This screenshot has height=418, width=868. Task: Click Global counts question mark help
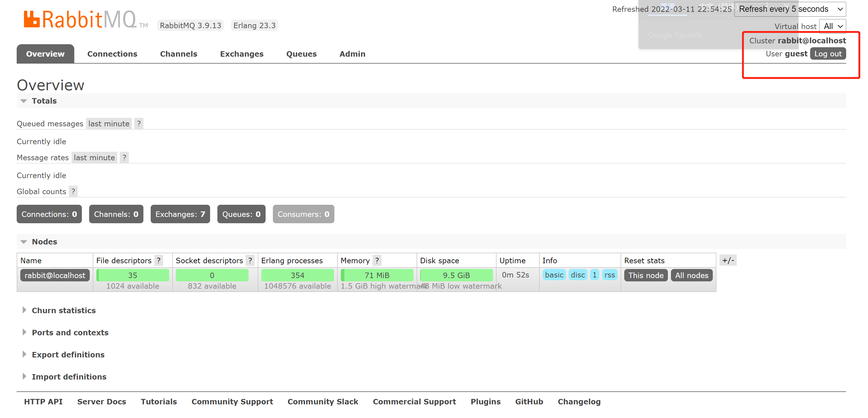point(73,191)
